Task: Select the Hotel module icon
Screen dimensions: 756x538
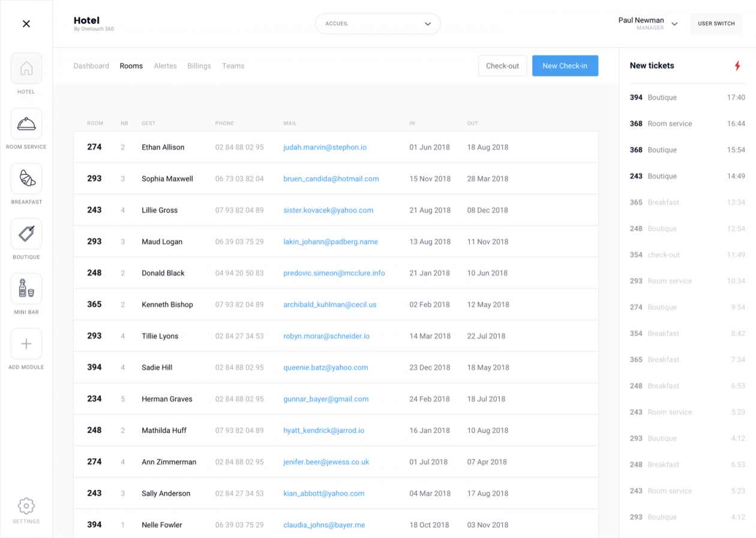Action: pos(26,68)
